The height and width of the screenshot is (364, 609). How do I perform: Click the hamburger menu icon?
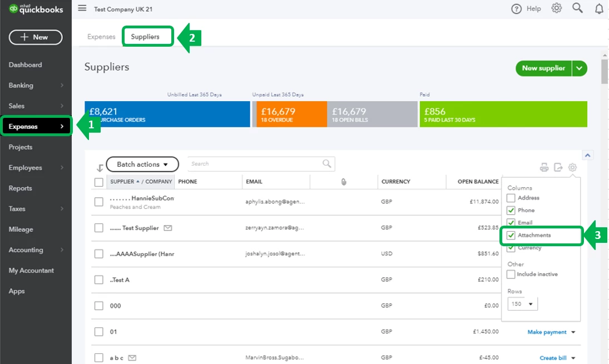82,8
